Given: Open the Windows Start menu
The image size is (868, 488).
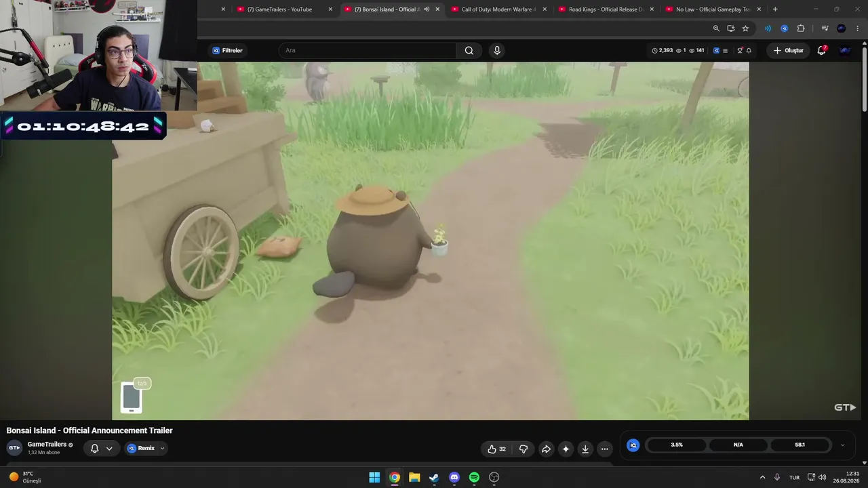Looking at the screenshot, I should (374, 477).
